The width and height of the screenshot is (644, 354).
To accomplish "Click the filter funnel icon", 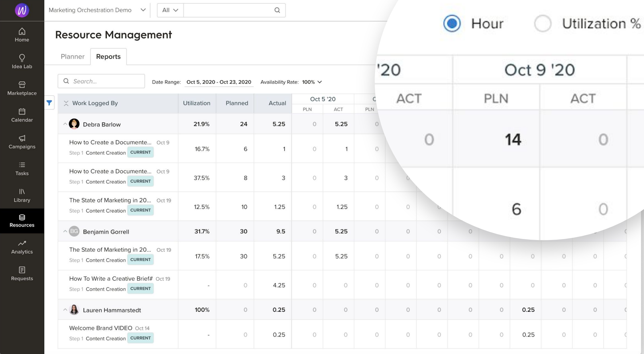I will [x=49, y=103].
